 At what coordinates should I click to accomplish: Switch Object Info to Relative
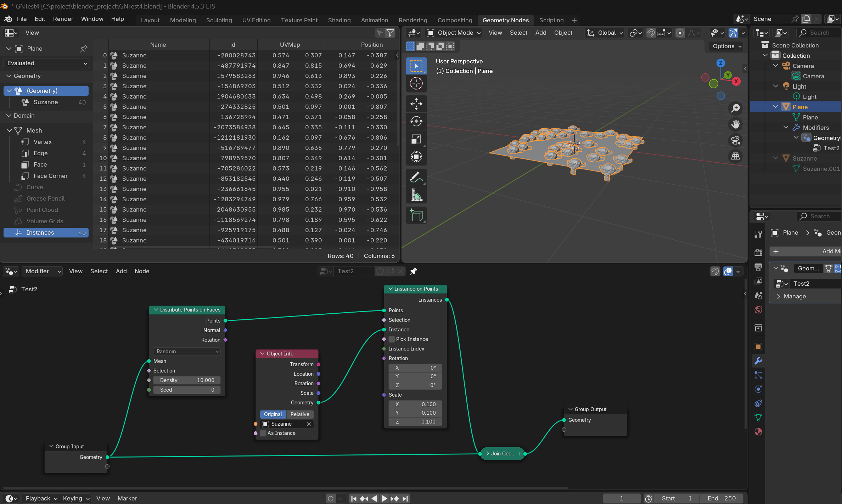[x=300, y=414]
